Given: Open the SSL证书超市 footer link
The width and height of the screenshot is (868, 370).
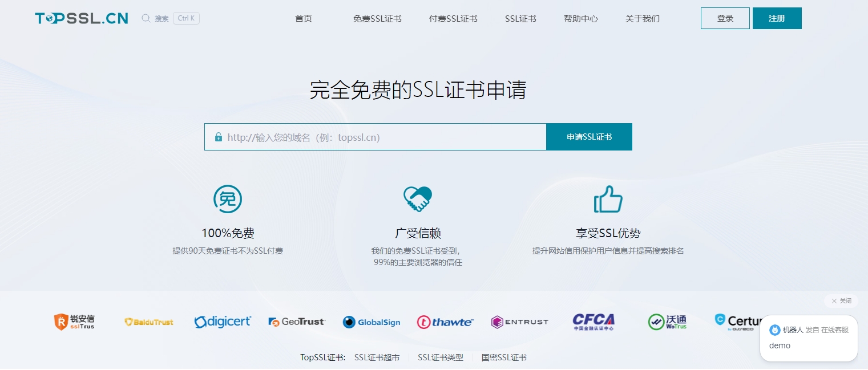Looking at the screenshot, I should pyautogui.click(x=376, y=357).
